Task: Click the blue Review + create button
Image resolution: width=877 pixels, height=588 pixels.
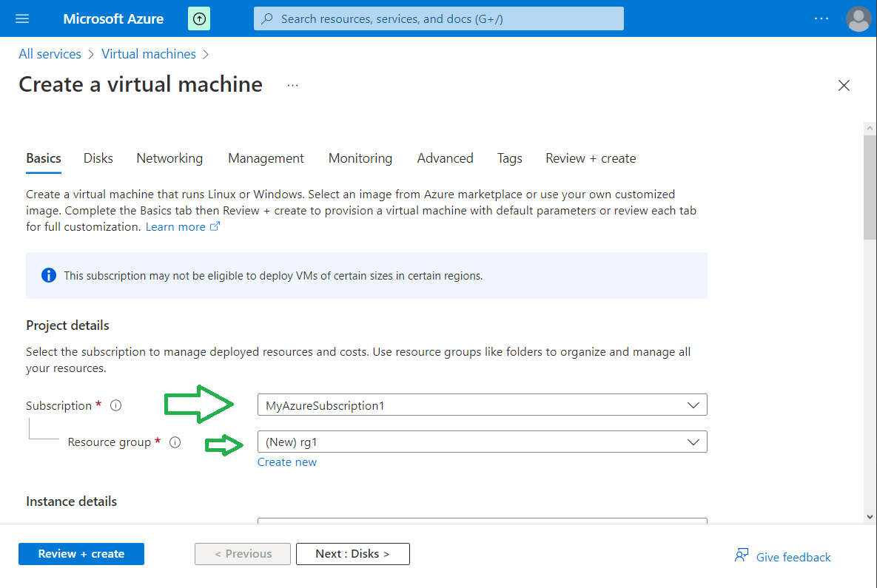Action: [x=81, y=554]
